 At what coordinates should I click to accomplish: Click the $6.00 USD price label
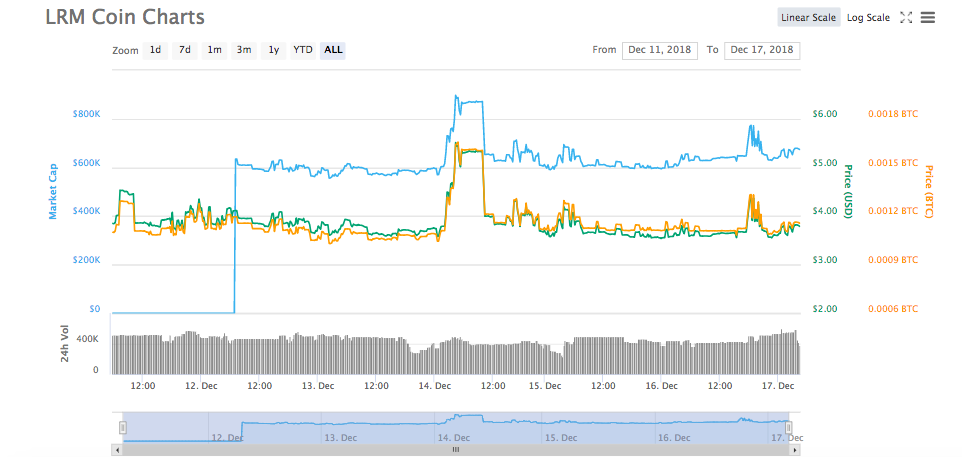[825, 114]
